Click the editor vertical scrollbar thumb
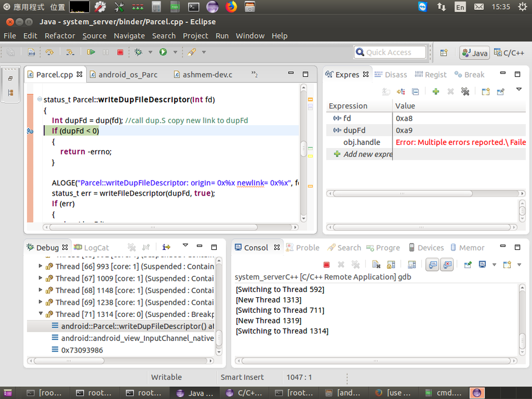 [x=304, y=149]
